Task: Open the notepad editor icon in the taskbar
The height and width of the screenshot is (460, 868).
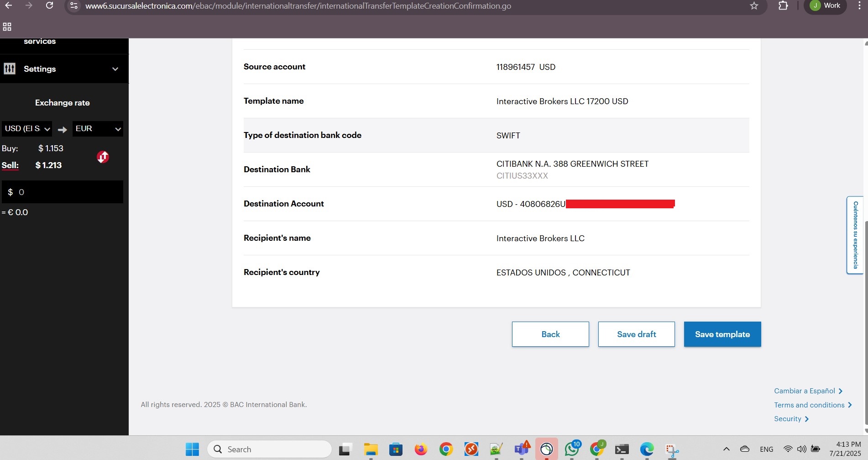Action: (496, 449)
